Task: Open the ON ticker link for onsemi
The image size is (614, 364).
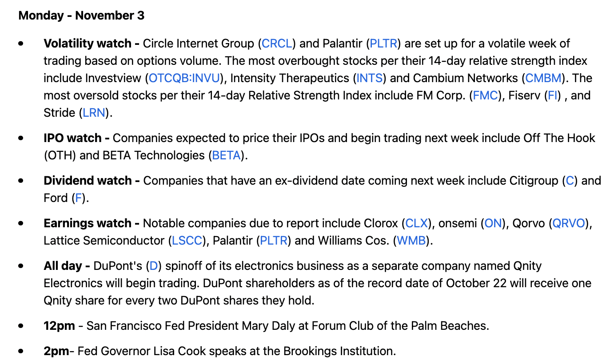Action: [x=493, y=223]
